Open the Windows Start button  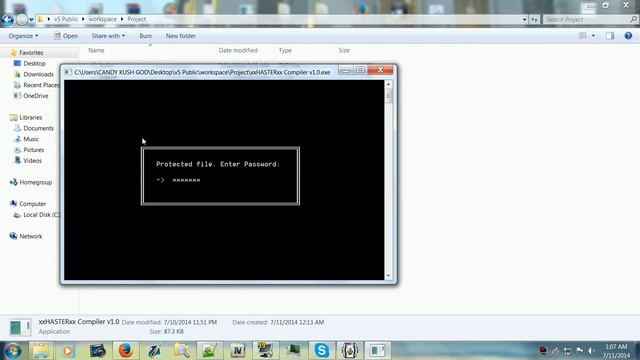point(13,350)
